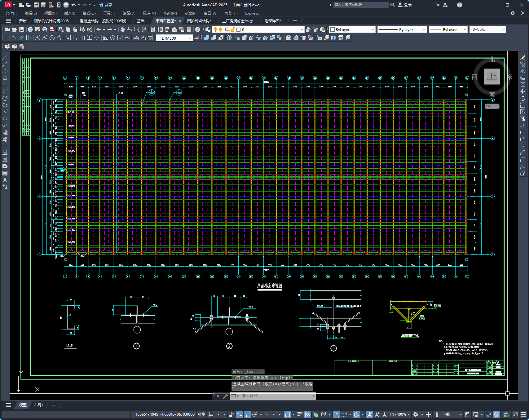Click the DWF export icon

(52, 29)
